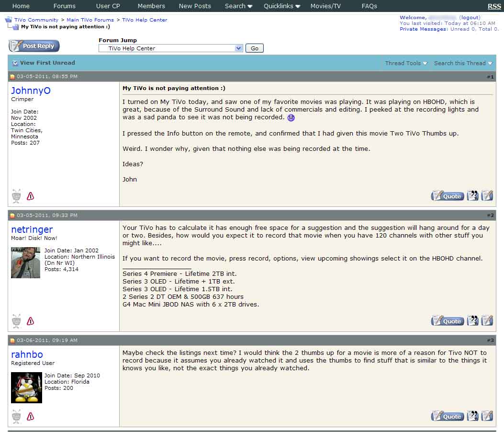Click View First Unread link
Image resolution: width=504 pixels, height=432 pixels.
coord(47,63)
